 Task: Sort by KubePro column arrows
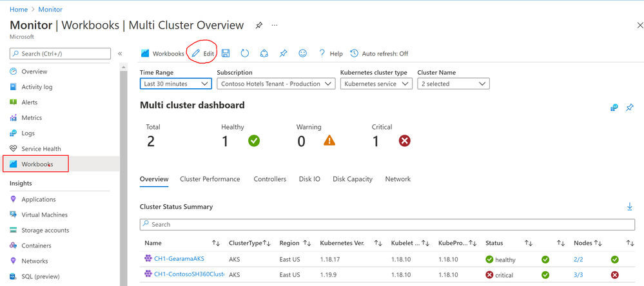(473, 243)
